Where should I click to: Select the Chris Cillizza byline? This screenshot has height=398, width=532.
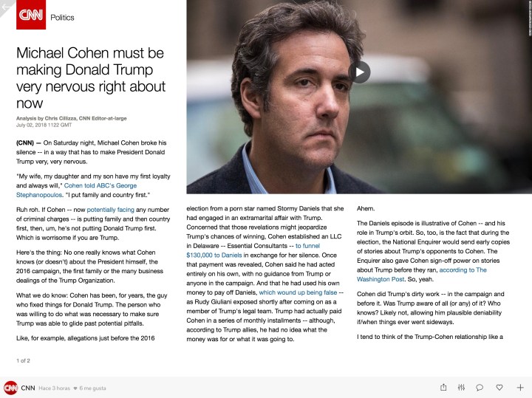[x=71, y=118]
